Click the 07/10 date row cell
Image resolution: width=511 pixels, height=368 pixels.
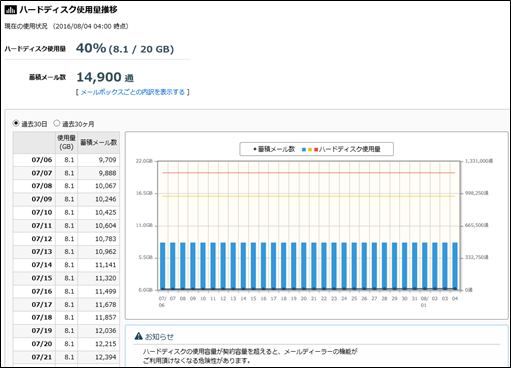34,212
